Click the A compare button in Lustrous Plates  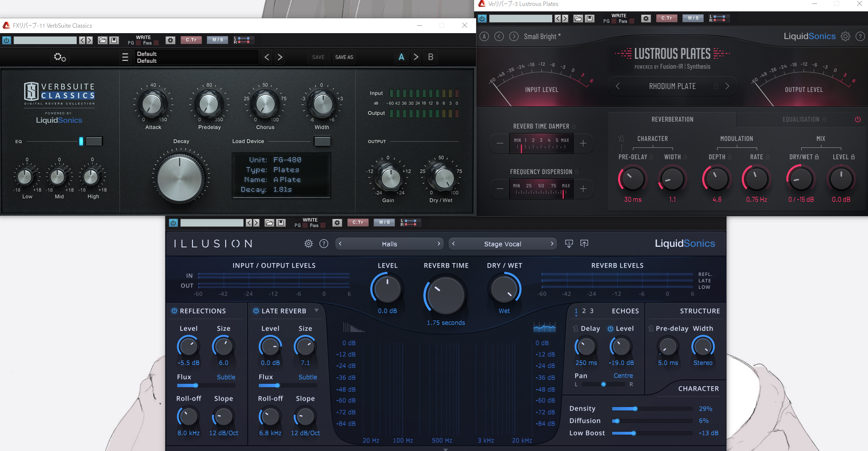484,36
